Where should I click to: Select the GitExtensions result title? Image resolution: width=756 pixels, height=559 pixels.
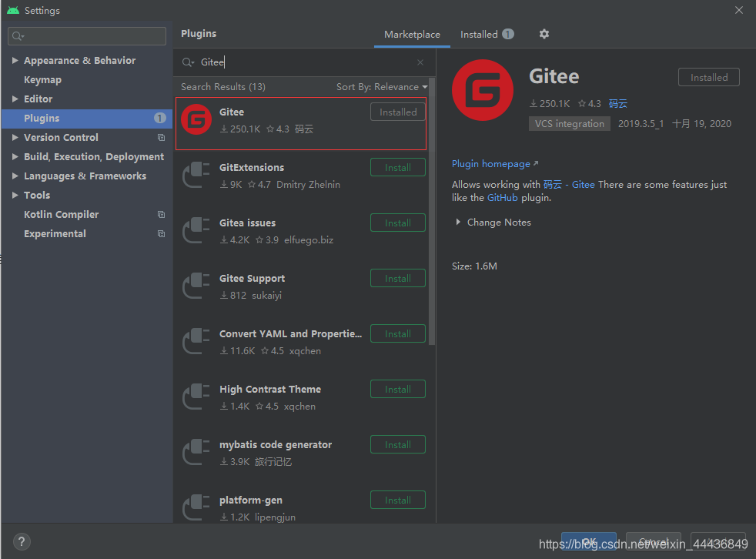(251, 167)
